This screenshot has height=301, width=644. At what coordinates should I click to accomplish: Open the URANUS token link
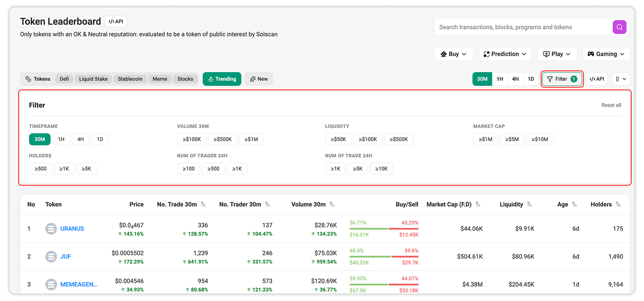pyautogui.click(x=72, y=229)
